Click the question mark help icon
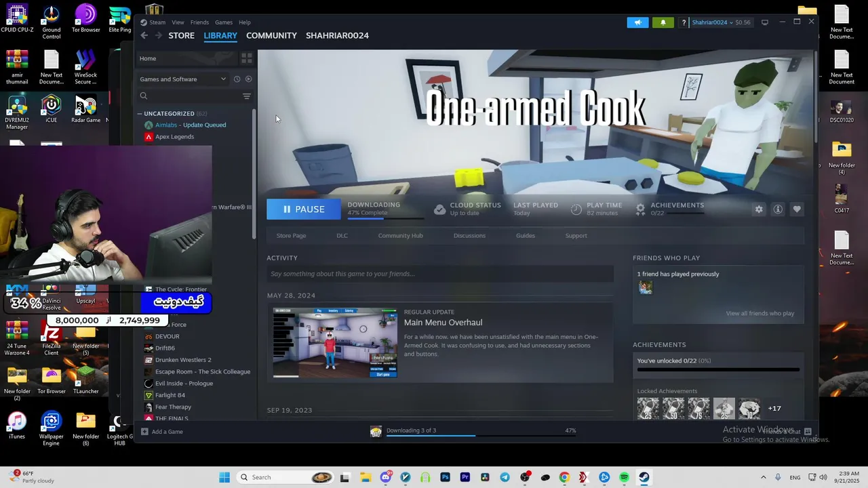Viewport: 868px width, 488px height. [684, 22]
